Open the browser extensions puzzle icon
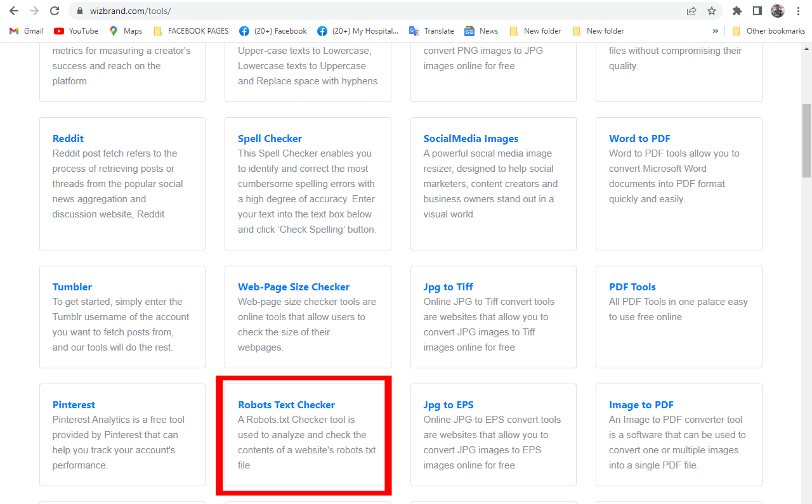Image resolution: width=812 pixels, height=504 pixels. (737, 11)
